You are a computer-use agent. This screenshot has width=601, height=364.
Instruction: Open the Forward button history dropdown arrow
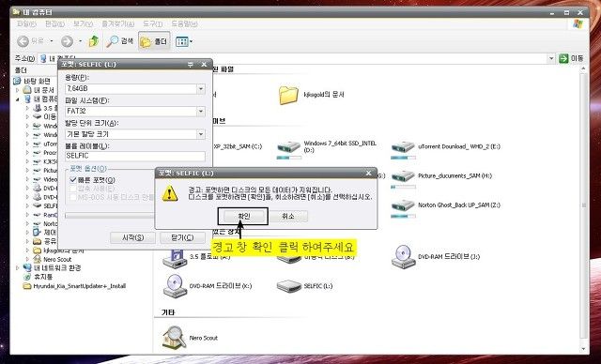click(x=81, y=41)
